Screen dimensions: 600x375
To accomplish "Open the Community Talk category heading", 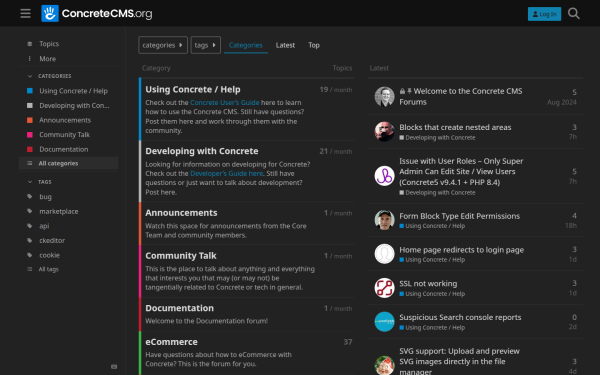I will coord(181,256).
